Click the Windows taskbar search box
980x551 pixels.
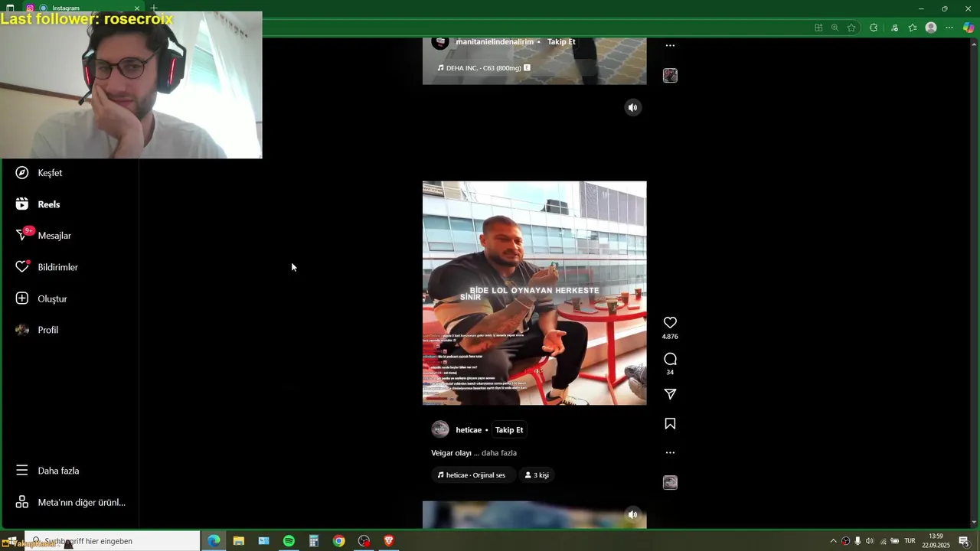pyautogui.click(x=112, y=541)
